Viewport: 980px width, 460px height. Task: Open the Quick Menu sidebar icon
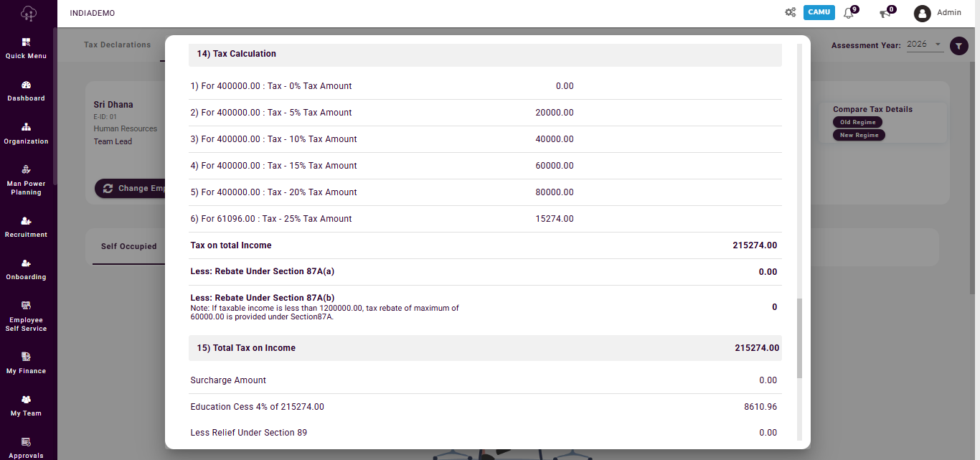[26, 42]
